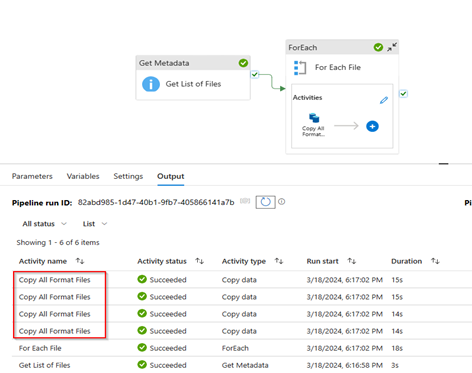
Task: Switch to the Parameters tab
Action: coord(32,176)
